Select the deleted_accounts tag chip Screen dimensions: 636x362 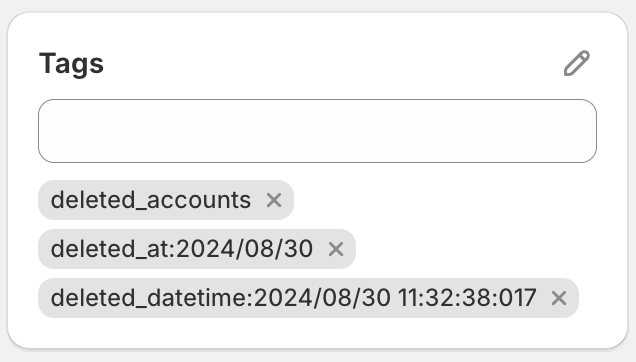point(166,200)
